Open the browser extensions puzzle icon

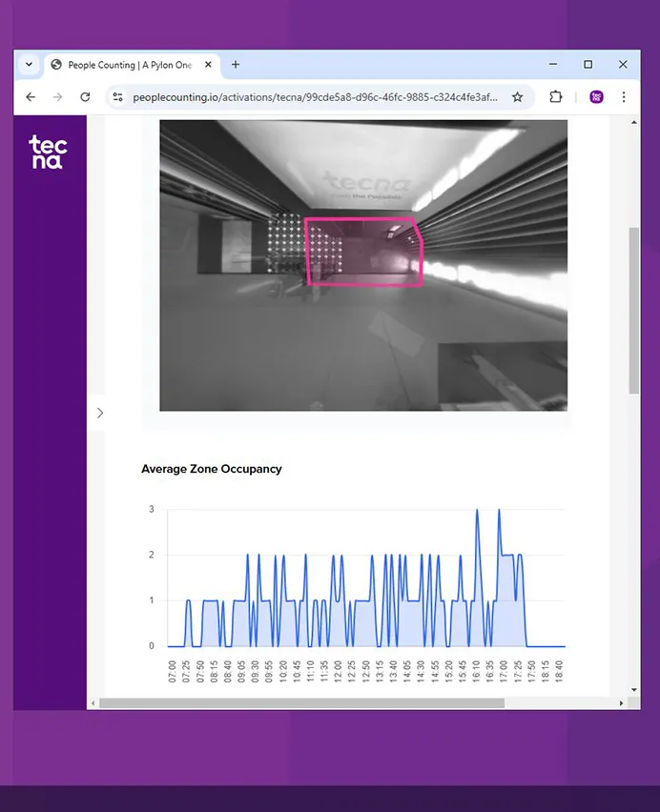555,97
